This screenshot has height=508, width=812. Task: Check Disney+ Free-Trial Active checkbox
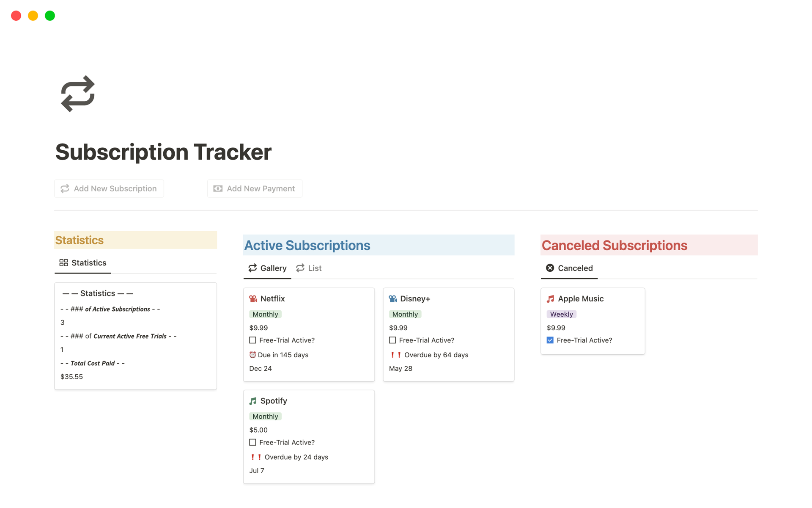(x=392, y=340)
